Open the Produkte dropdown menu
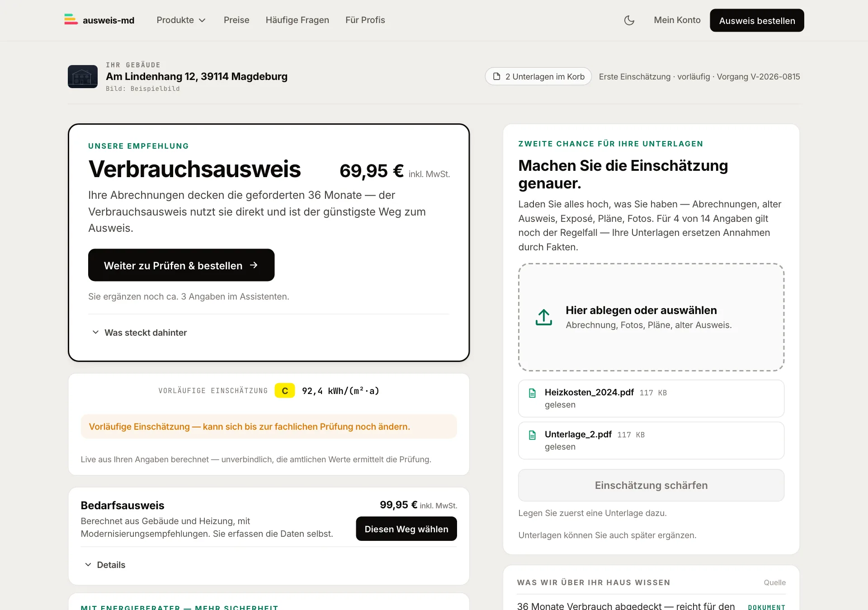This screenshot has width=868, height=610. 181,20
